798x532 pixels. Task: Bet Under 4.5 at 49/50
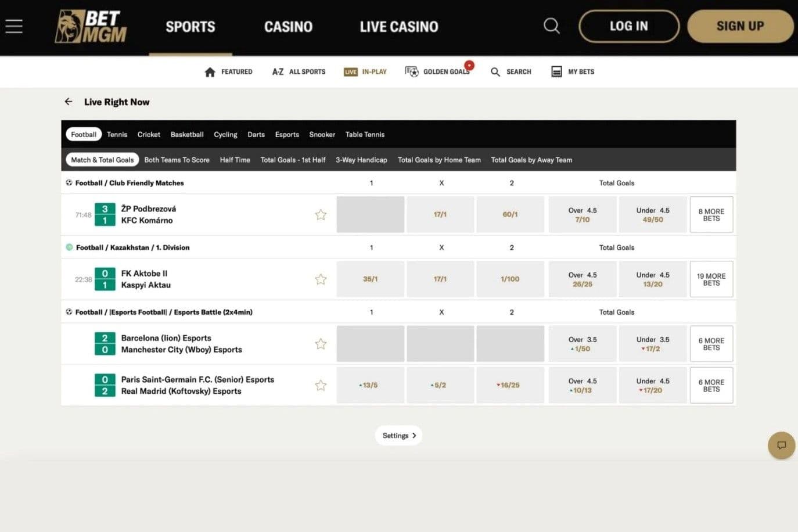click(653, 214)
